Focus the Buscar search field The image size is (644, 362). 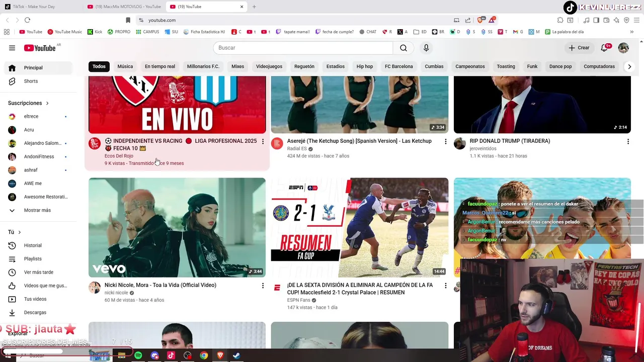click(x=303, y=48)
